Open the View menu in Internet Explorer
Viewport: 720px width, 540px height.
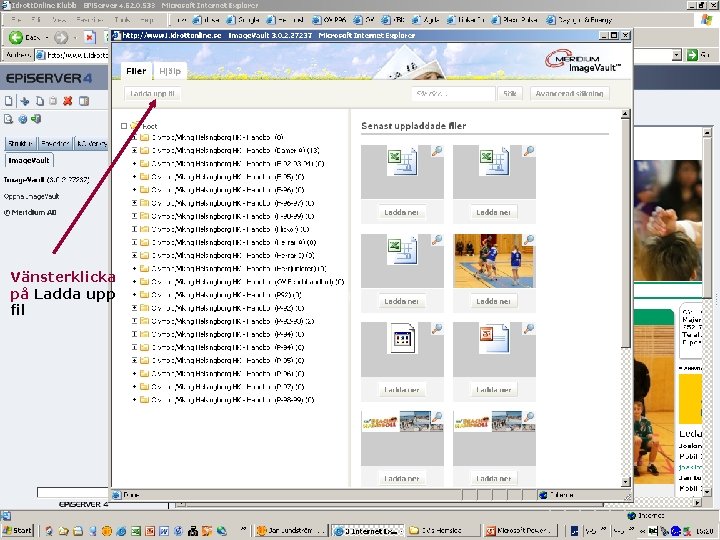59,20
